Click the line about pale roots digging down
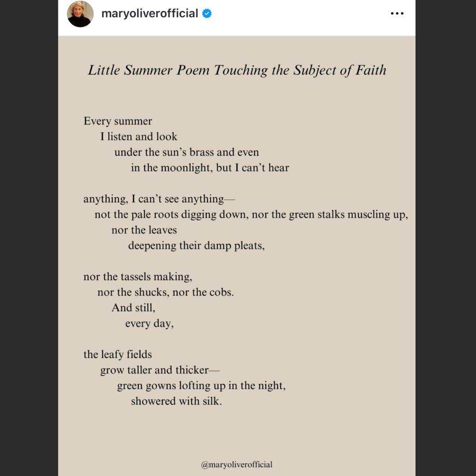This screenshot has height=476, width=476. [251, 215]
